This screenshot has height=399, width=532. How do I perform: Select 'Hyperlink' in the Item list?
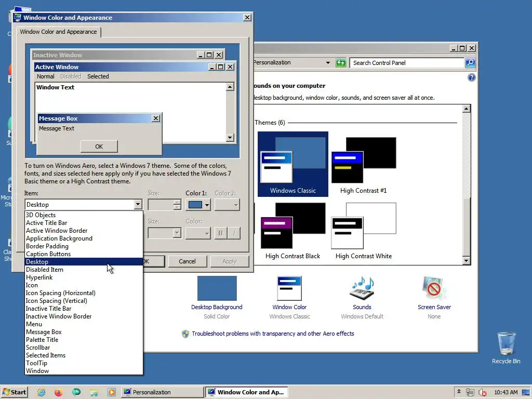[84, 277]
